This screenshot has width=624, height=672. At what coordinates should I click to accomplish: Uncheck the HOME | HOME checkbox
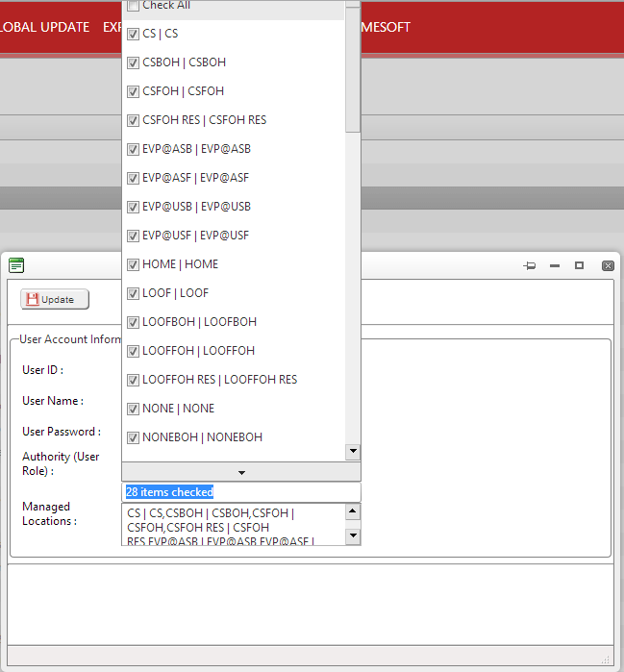point(133,264)
